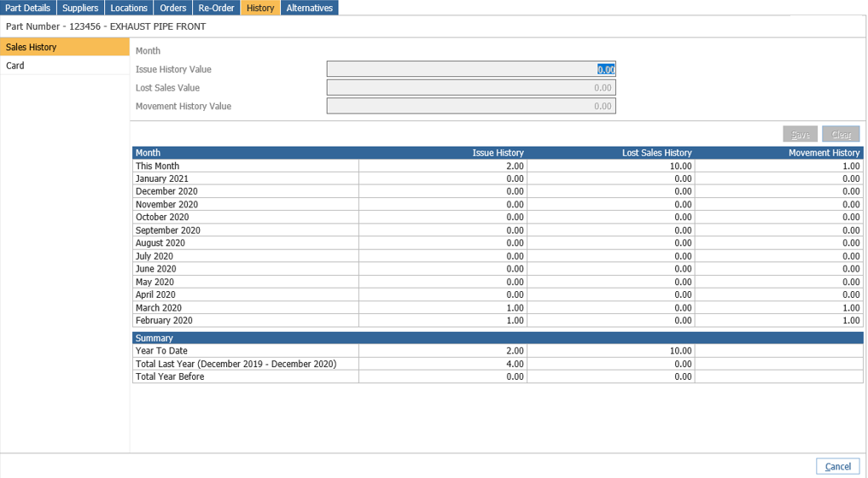Select Card in the left sidebar

[65, 66]
